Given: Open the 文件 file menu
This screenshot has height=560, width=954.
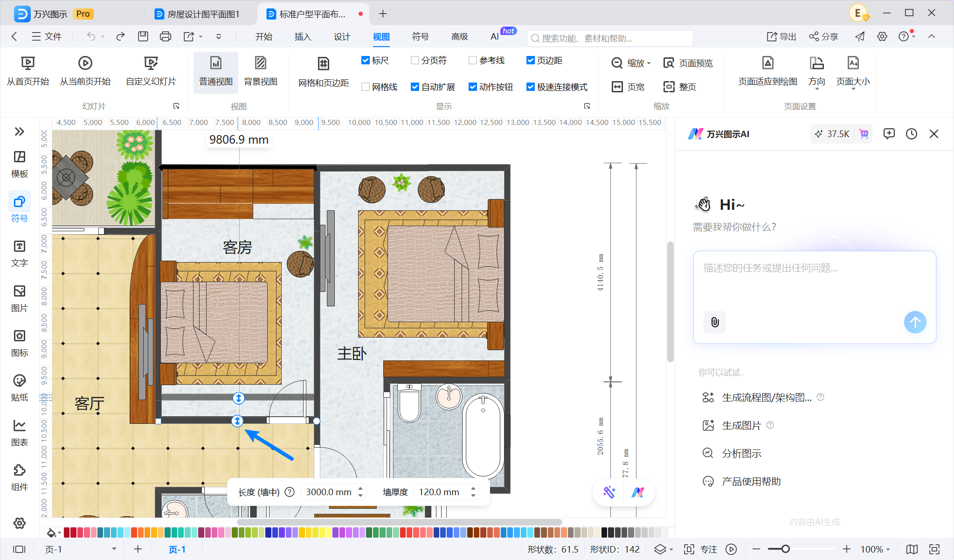Looking at the screenshot, I should point(47,36).
